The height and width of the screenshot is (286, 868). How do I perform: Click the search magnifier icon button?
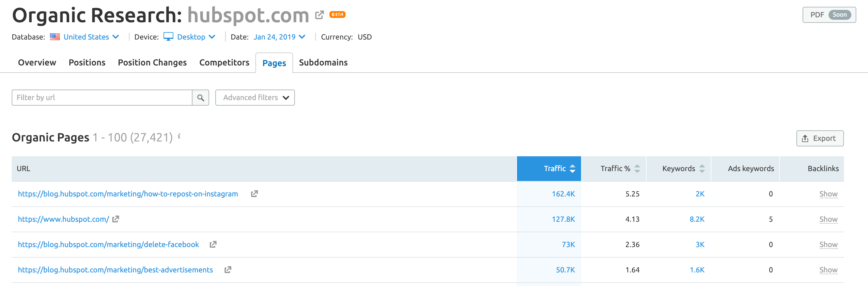point(200,98)
